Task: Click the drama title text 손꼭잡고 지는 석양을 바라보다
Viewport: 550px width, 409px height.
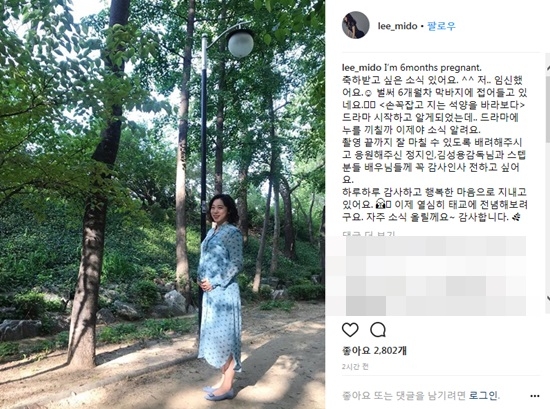Action: (452, 105)
